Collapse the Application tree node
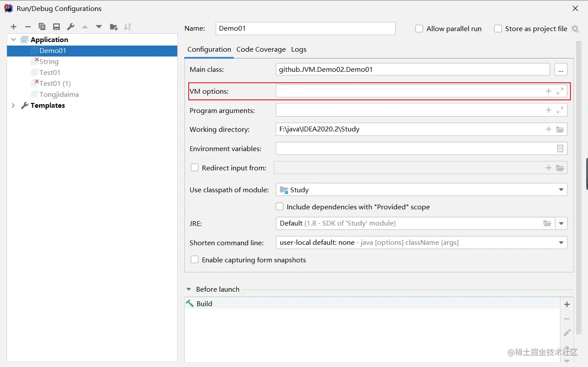The height and width of the screenshot is (367, 588). [x=13, y=39]
